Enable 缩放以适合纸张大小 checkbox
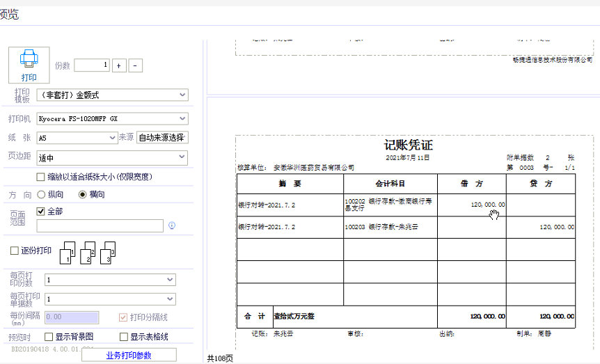The width and height of the screenshot is (600, 364). point(40,177)
